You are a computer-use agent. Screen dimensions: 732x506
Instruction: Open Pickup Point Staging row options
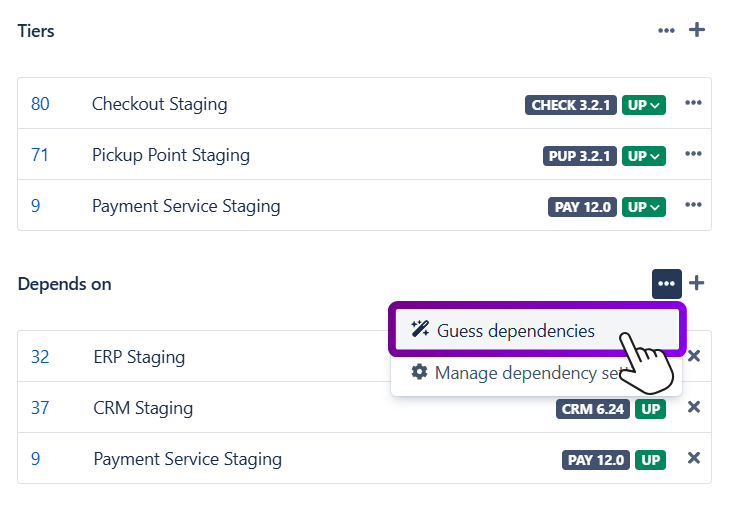693,155
